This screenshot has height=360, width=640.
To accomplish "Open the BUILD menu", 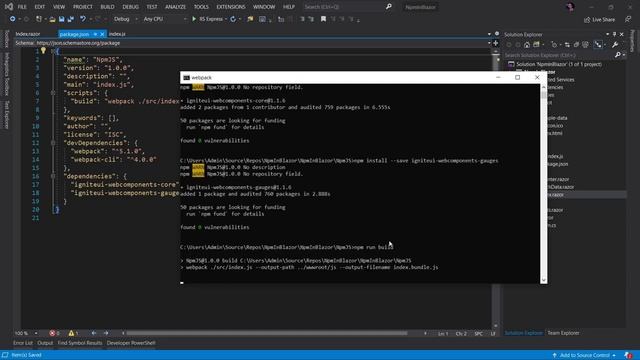I will (x=107, y=7).
